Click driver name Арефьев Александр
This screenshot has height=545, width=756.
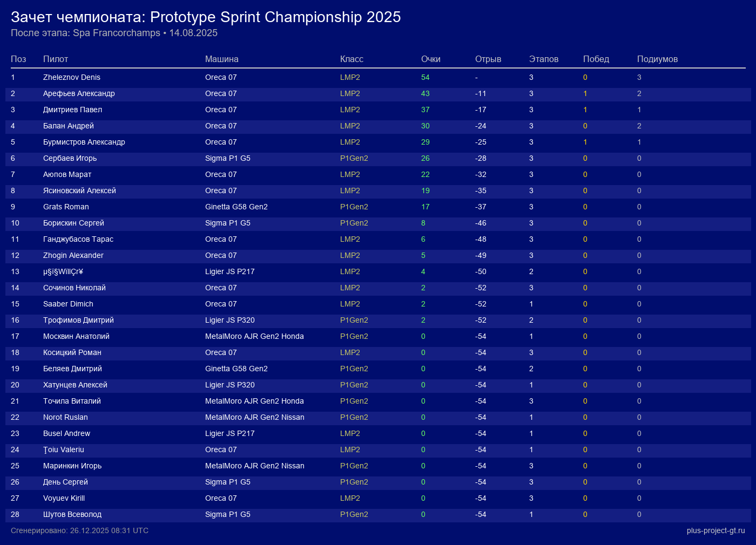click(79, 93)
